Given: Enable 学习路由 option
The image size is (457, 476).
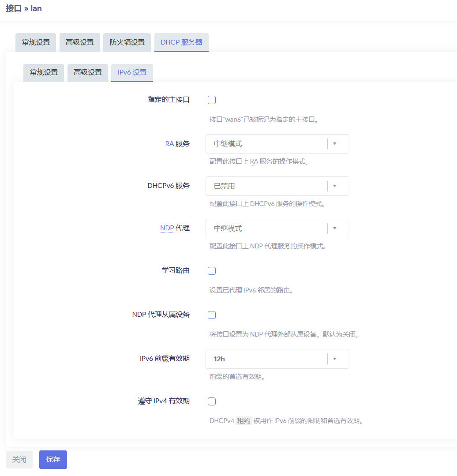Looking at the screenshot, I should pos(211,270).
